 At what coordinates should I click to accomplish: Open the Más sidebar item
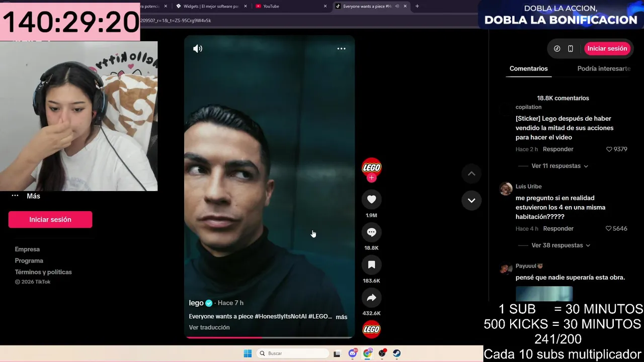pyautogui.click(x=33, y=196)
